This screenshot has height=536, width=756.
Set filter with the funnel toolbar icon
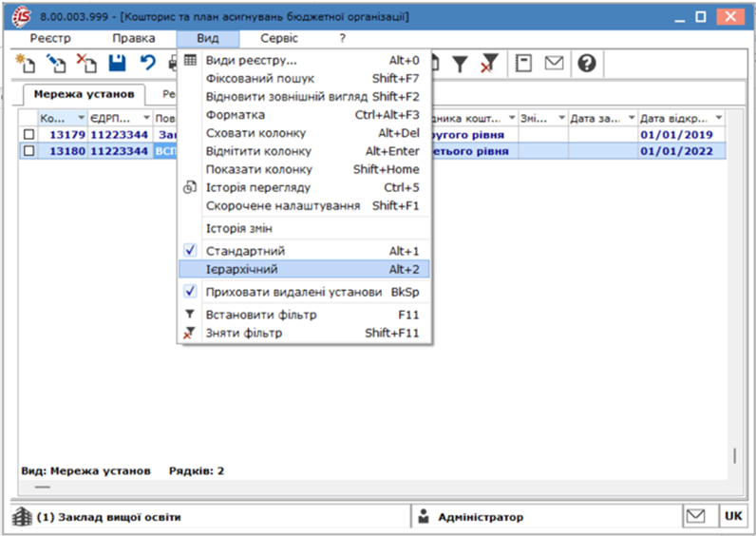click(460, 64)
